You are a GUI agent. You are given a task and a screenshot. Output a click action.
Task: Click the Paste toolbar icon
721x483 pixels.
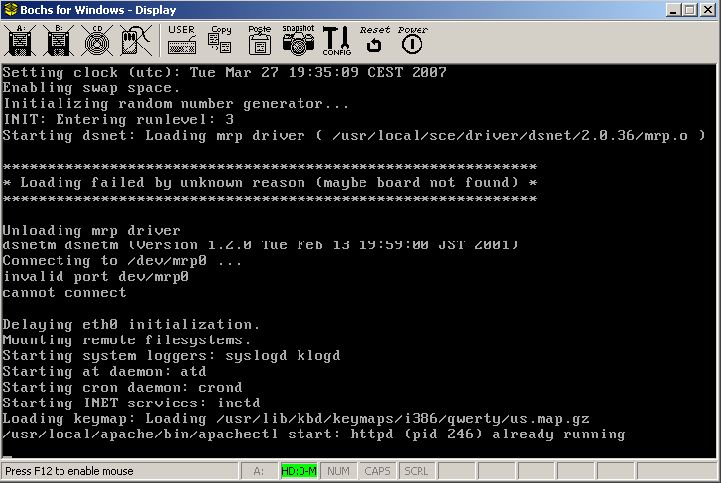point(259,40)
